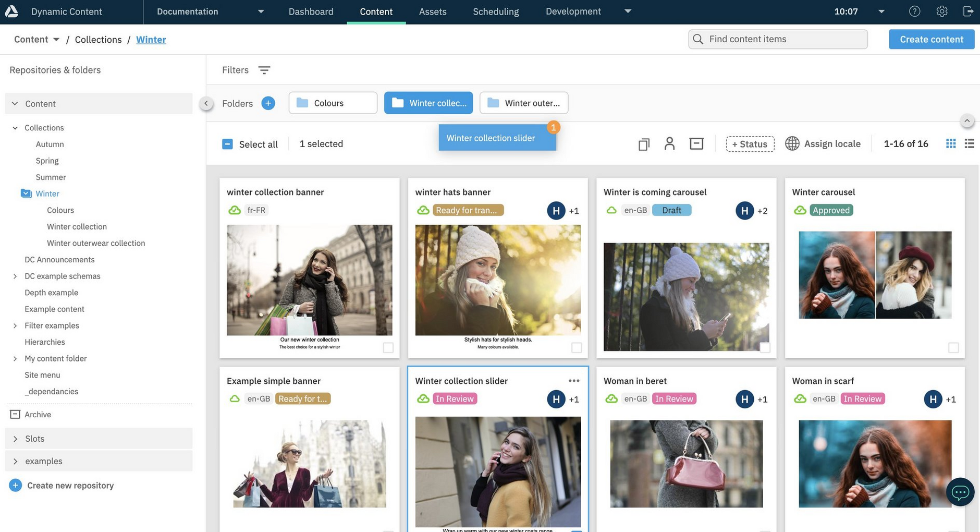Image resolution: width=980 pixels, height=532 pixels.
Task: Add a new folder with plus icon
Action: click(268, 103)
